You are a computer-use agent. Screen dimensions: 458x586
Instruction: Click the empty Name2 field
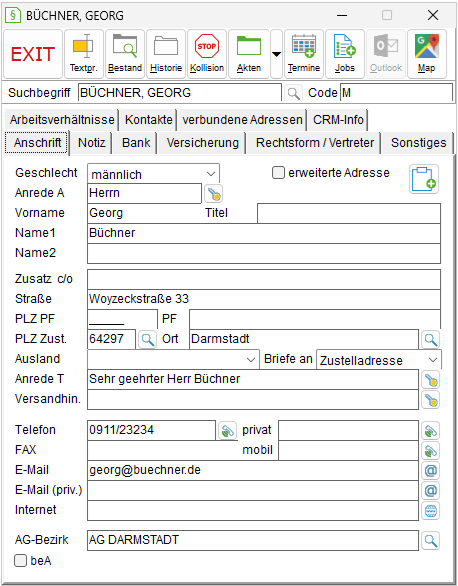[264, 253]
